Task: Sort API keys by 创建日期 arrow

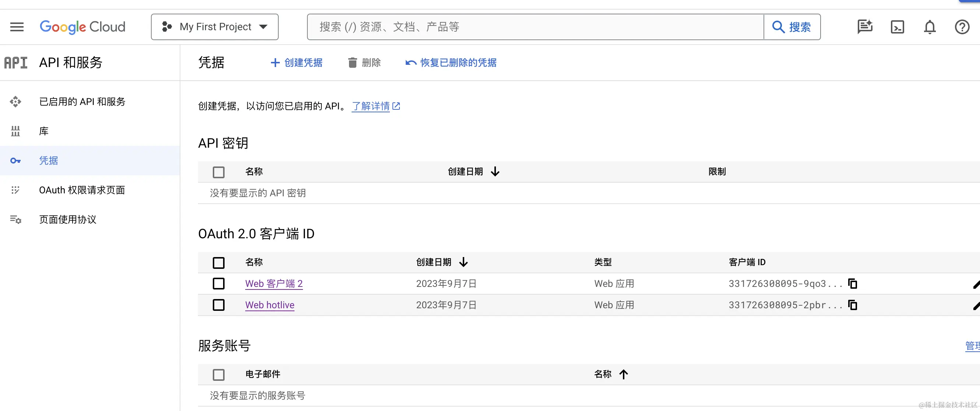Action: point(494,172)
